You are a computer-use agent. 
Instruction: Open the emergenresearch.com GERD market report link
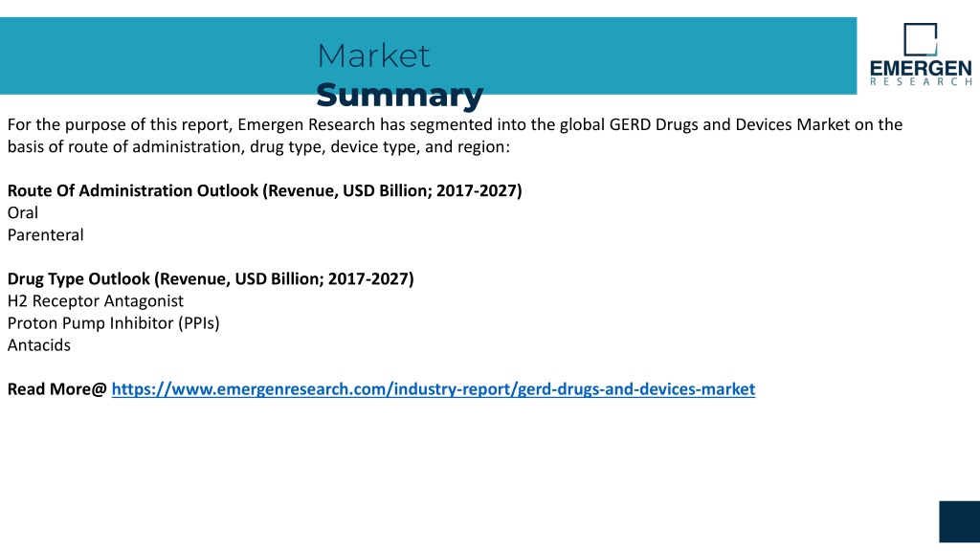pos(434,389)
